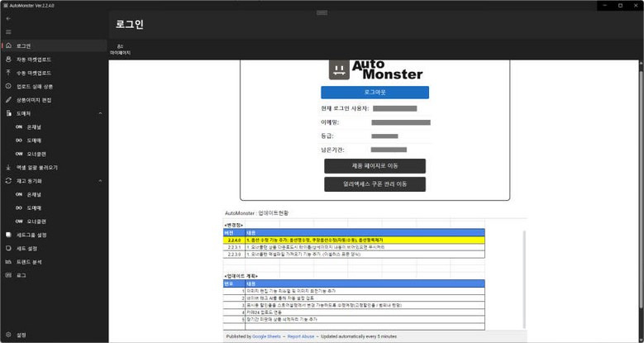This screenshot has height=343, width=644.
Task: Click the upload arrow icon for manual market upload
Action: 8,73
